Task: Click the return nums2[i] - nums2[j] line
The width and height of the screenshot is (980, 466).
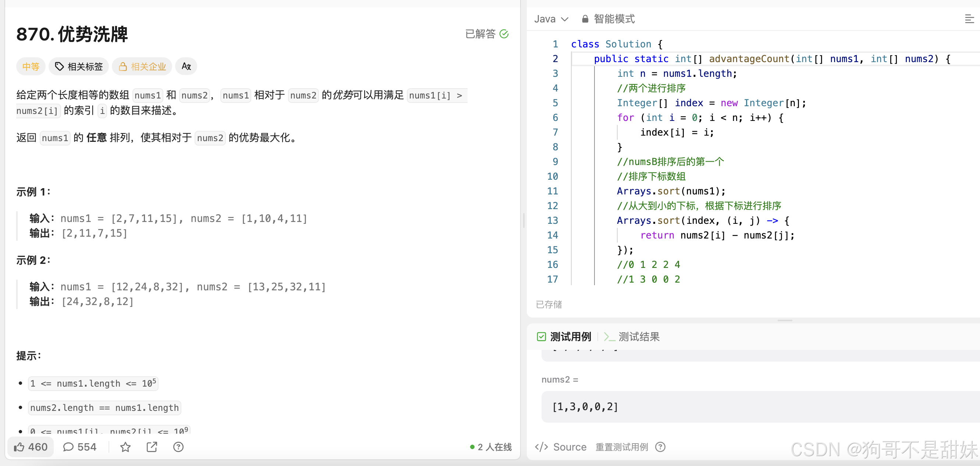Action: pyautogui.click(x=717, y=235)
